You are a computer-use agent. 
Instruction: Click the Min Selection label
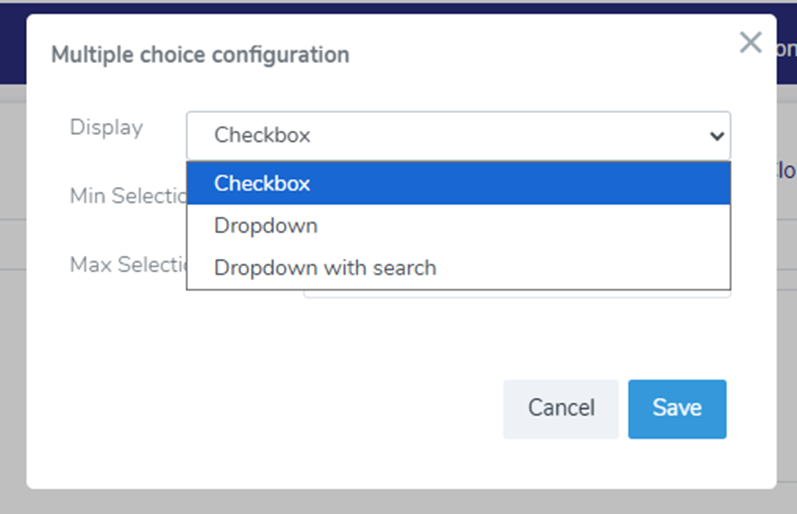[126, 196]
